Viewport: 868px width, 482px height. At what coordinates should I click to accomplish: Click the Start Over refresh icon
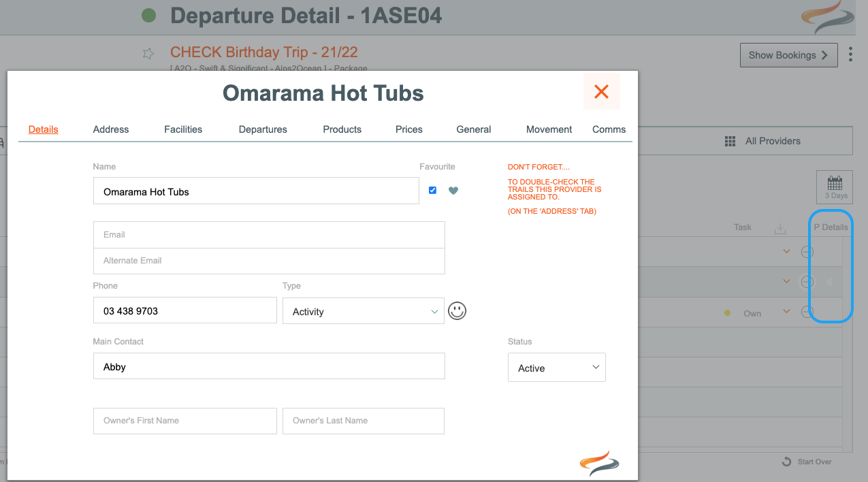click(787, 461)
